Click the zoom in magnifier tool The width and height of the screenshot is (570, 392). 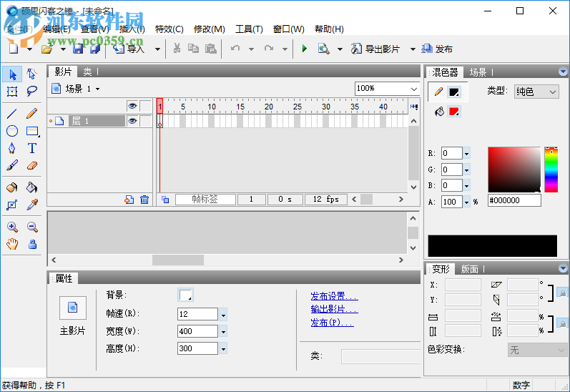coord(12,227)
